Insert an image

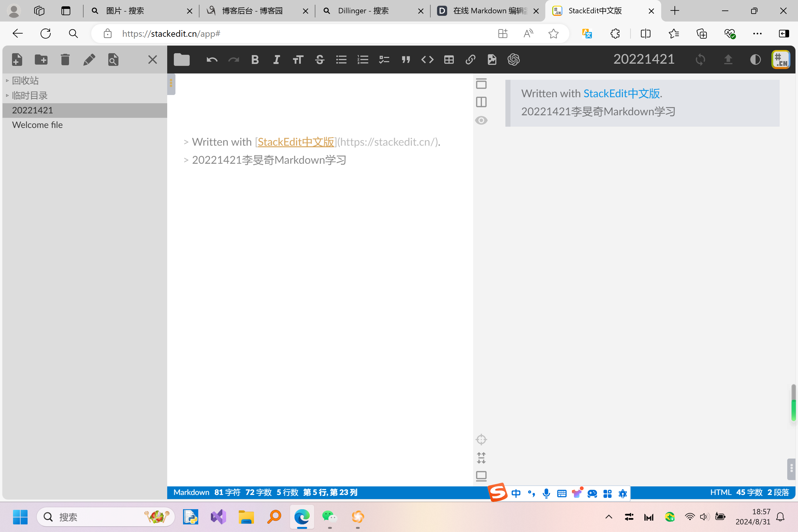point(492,60)
